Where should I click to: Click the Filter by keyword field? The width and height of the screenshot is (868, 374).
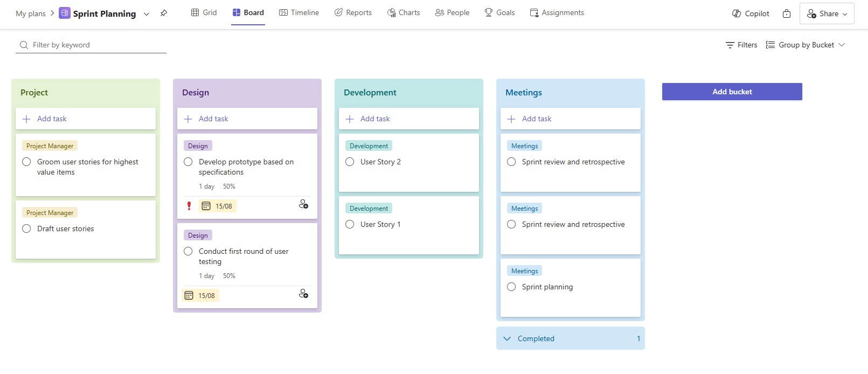[x=97, y=45]
